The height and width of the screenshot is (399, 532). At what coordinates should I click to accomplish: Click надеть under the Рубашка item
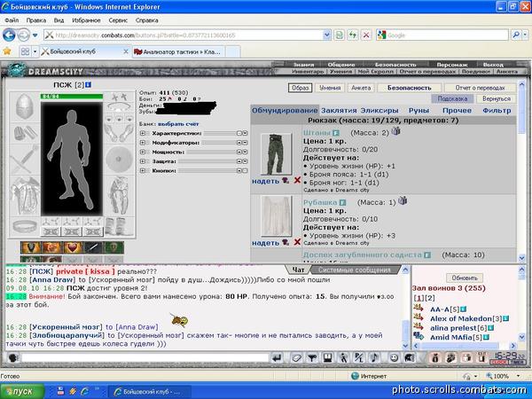pos(265,243)
